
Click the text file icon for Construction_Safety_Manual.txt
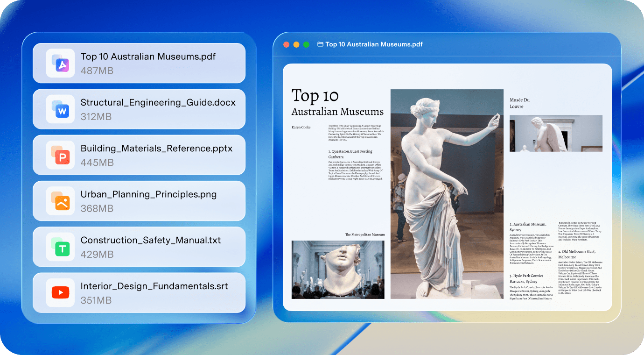[x=61, y=247]
